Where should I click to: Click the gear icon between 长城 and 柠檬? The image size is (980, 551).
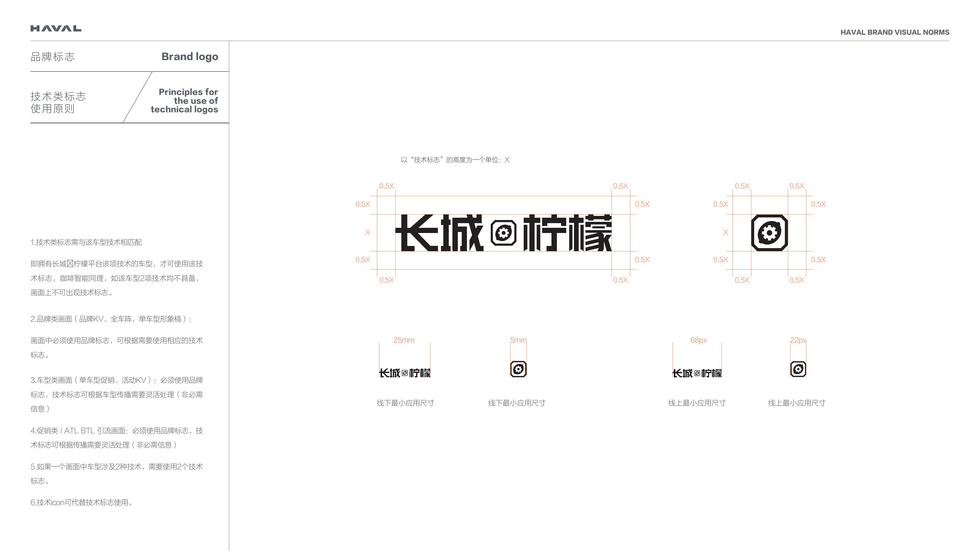click(503, 233)
